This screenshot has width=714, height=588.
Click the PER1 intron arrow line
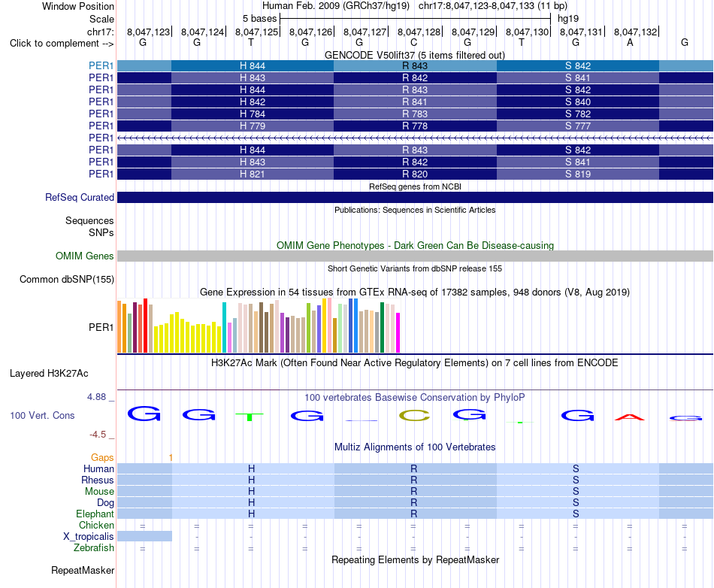(415, 138)
